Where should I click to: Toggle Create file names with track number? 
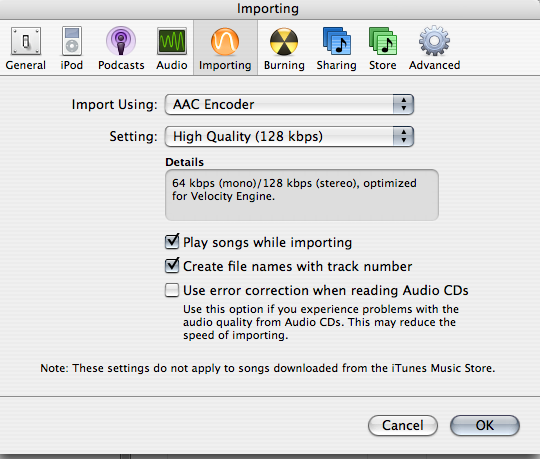coord(172,265)
